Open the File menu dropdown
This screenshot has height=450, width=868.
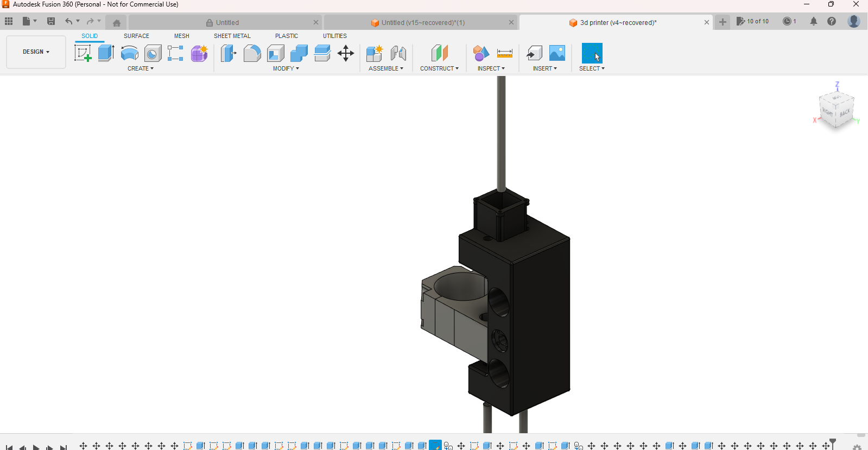pos(29,21)
